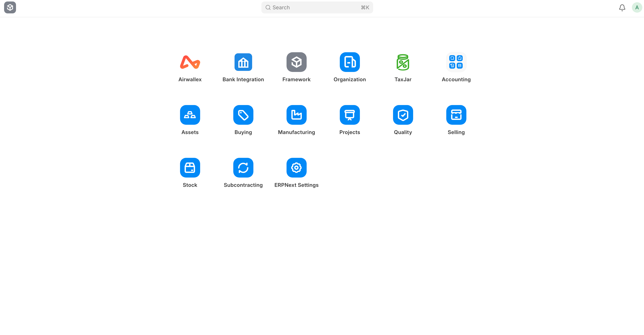644x335 pixels.
Task: Click the 'Framework' label
Action: pos(297,79)
